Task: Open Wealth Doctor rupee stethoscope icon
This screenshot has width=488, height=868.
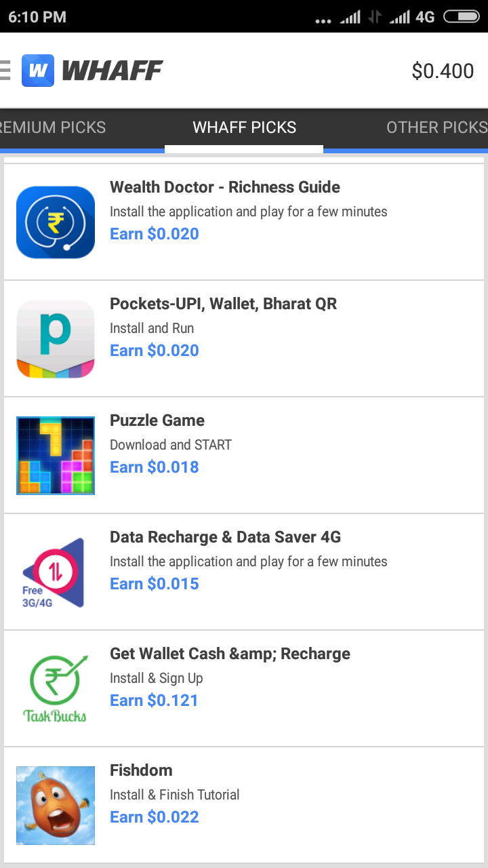Action: click(x=56, y=222)
